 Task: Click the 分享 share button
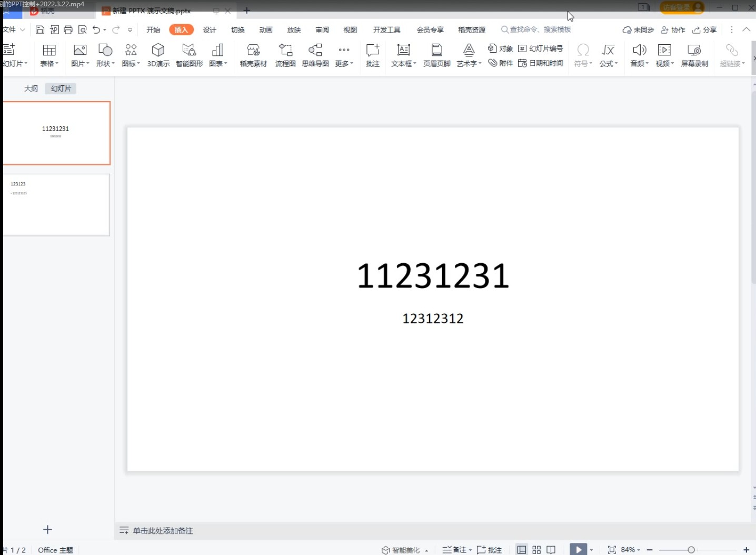[704, 29]
